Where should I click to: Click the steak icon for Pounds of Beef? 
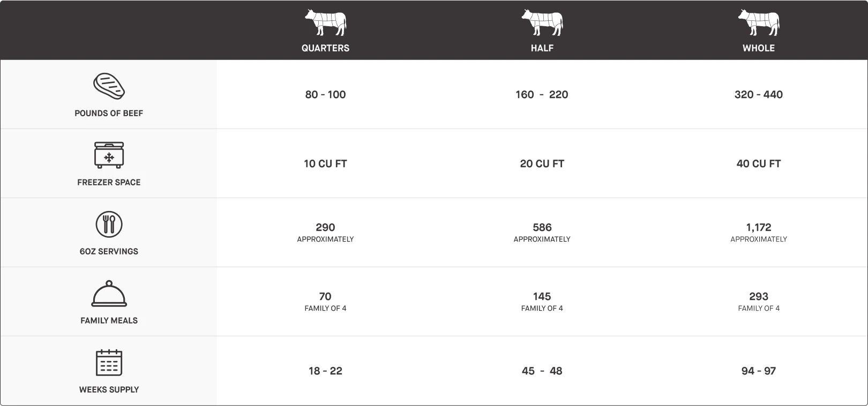pyautogui.click(x=109, y=86)
